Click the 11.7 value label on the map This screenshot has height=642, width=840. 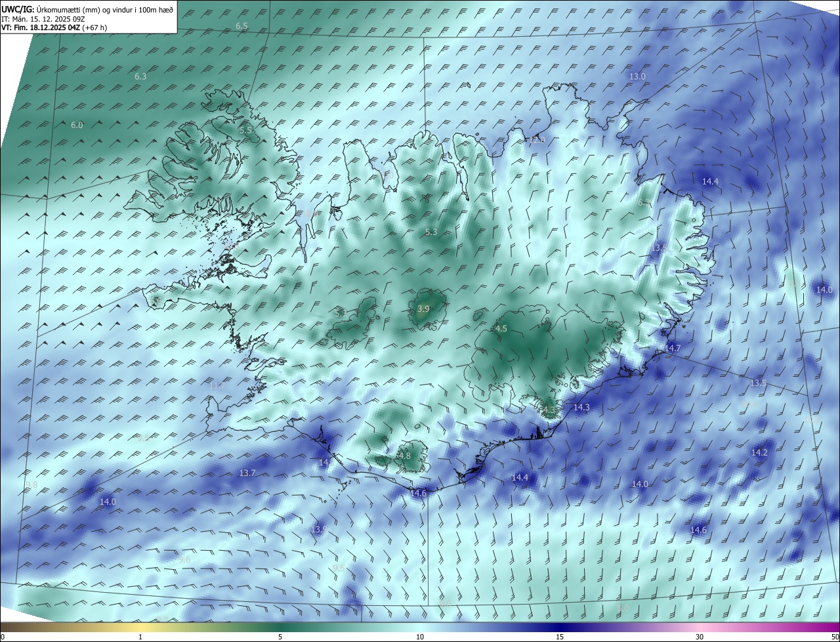click(217, 386)
